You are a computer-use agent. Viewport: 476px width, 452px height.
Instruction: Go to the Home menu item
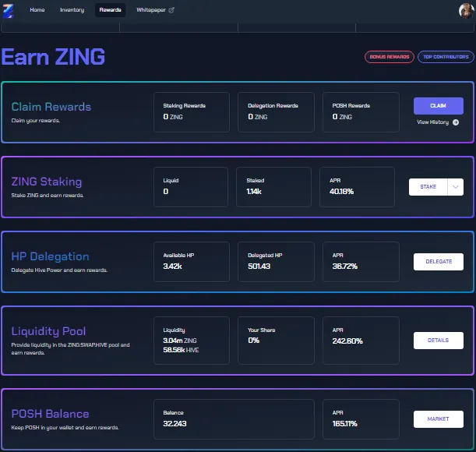click(x=37, y=9)
